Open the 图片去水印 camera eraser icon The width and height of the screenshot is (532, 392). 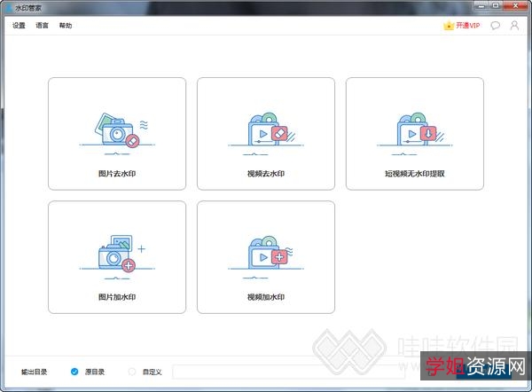pyautogui.click(x=117, y=134)
